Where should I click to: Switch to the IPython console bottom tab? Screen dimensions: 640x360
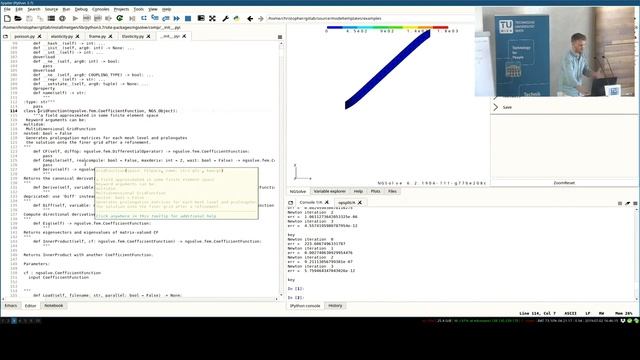(x=305, y=306)
